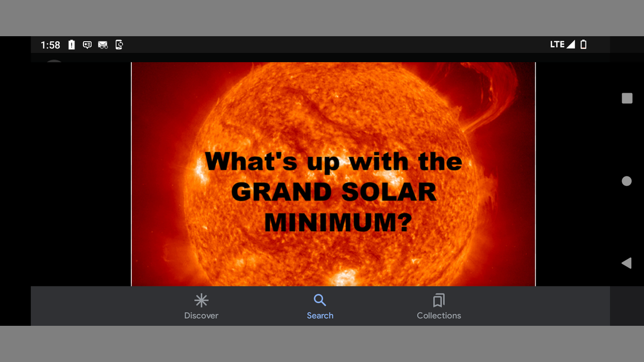Open the Collections tab label
644x362 pixels.
pyautogui.click(x=439, y=316)
